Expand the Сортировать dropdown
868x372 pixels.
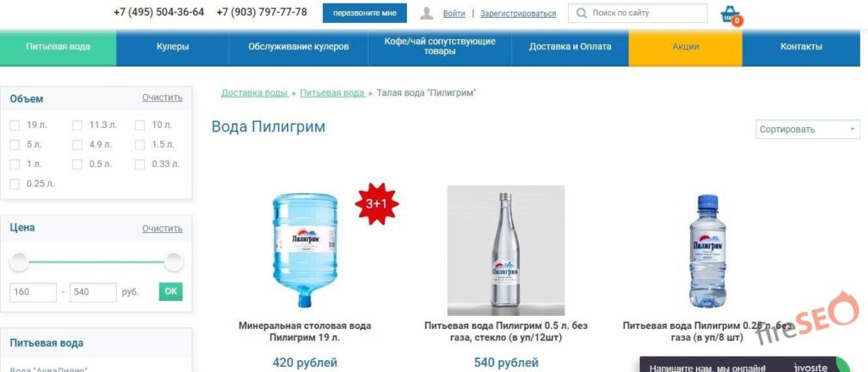coord(808,130)
